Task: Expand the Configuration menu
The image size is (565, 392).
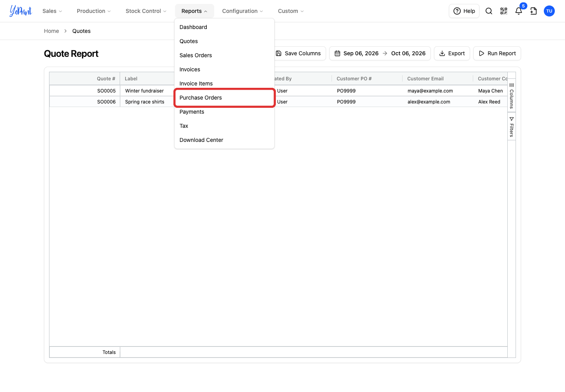Action: click(242, 11)
